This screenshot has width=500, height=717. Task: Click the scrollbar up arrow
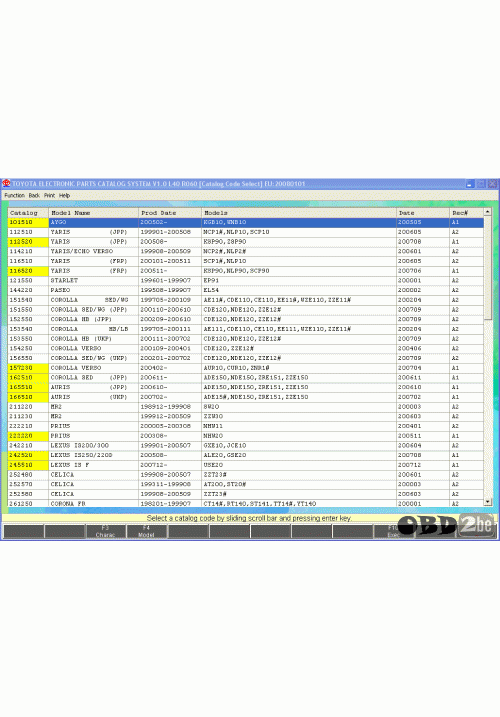[488, 212]
